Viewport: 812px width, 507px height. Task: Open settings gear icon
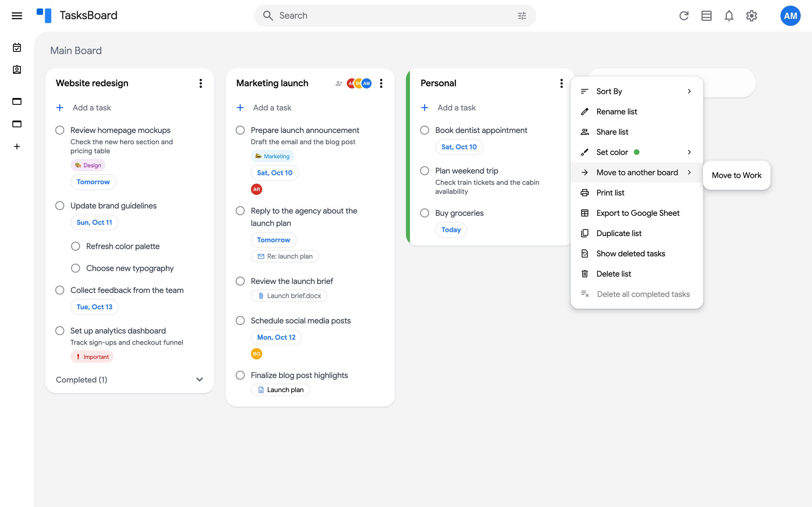point(751,16)
